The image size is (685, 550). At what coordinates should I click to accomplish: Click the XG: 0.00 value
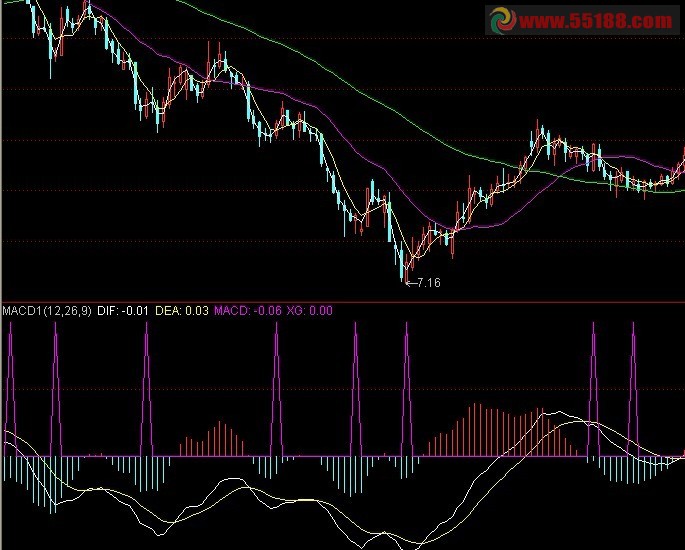309,311
